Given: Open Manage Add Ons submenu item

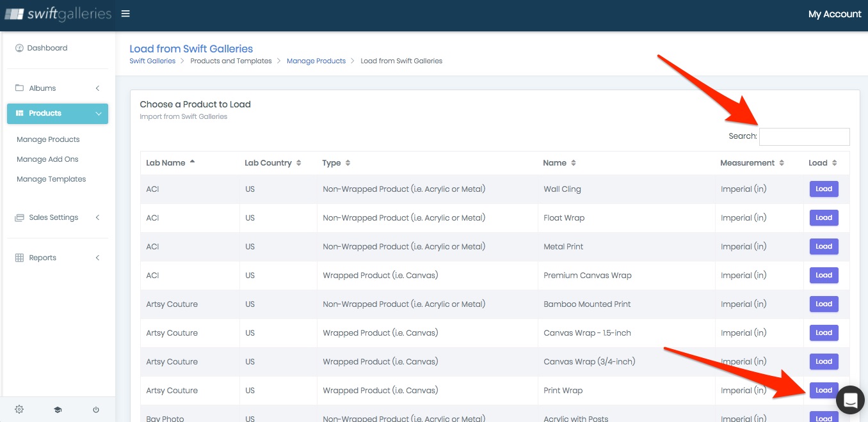Looking at the screenshot, I should click(47, 159).
